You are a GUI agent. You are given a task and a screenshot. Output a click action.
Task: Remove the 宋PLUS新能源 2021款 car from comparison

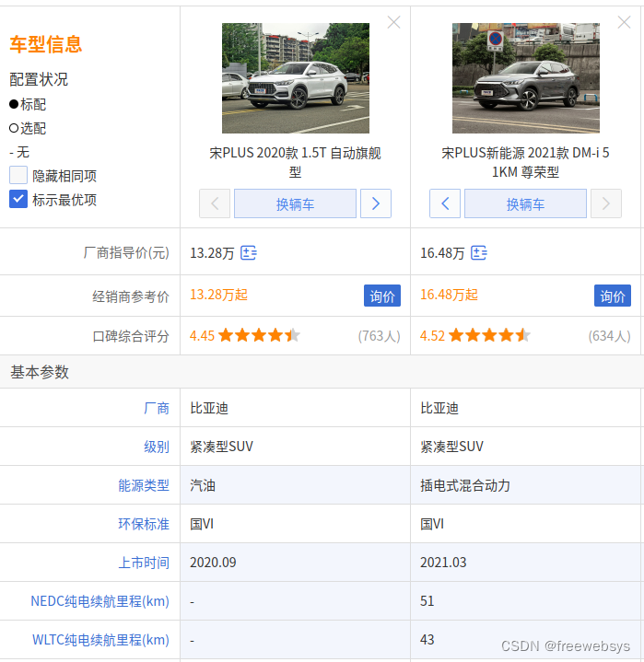tap(624, 22)
